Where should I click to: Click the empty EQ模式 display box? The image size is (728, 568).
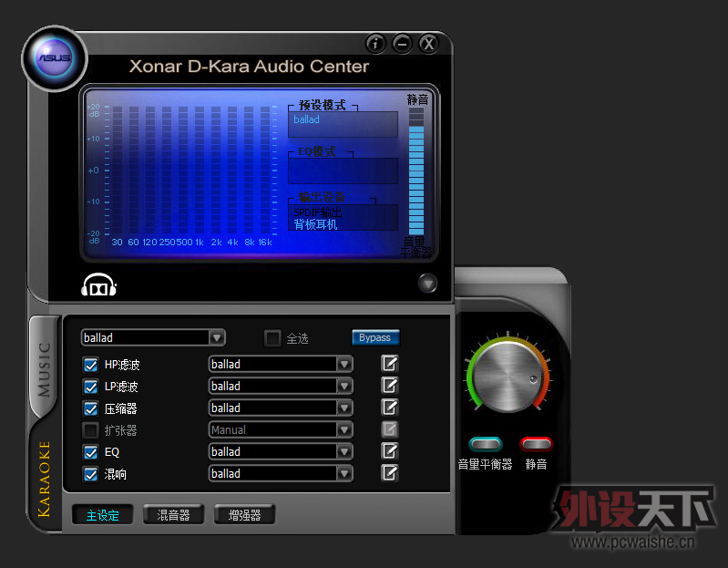pyautogui.click(x=343, y=170)
